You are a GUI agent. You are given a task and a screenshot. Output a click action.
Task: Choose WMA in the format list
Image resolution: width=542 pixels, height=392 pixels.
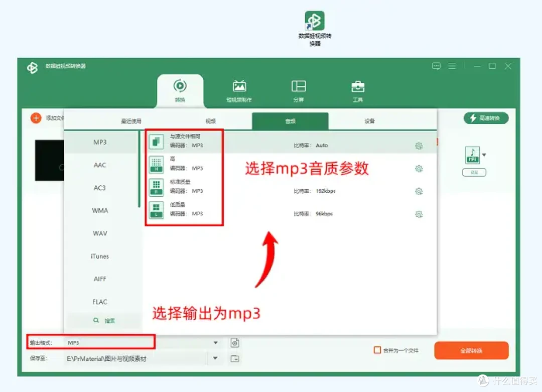100,210
